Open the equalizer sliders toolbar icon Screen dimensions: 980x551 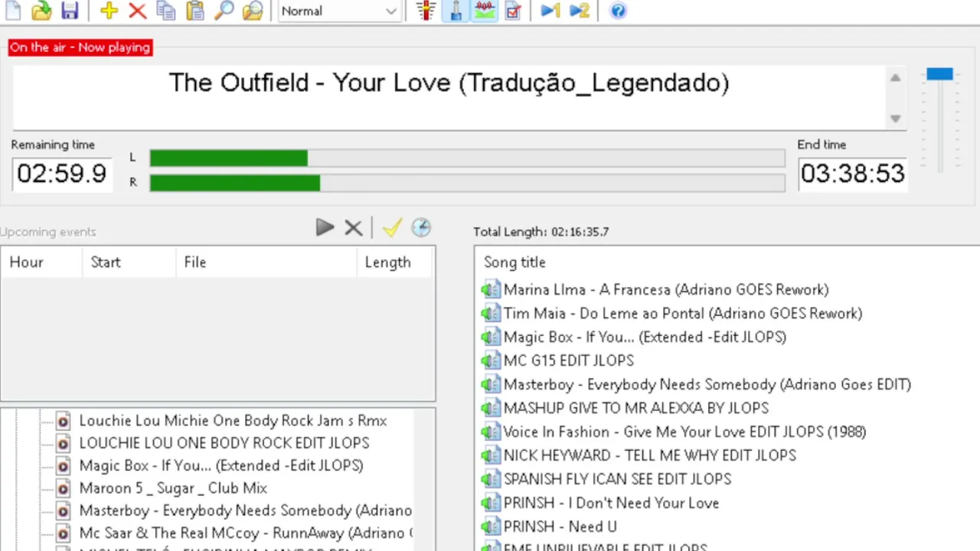[x=426, y=11]
